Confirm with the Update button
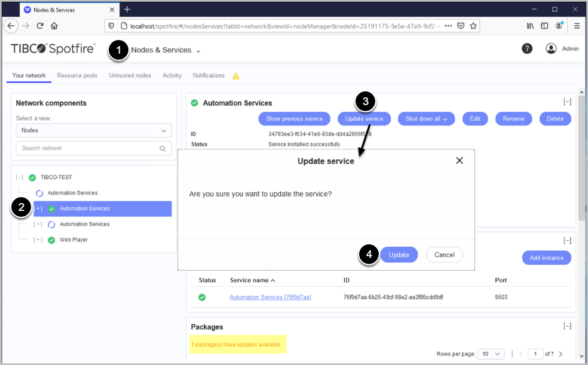 pos(399,255)
